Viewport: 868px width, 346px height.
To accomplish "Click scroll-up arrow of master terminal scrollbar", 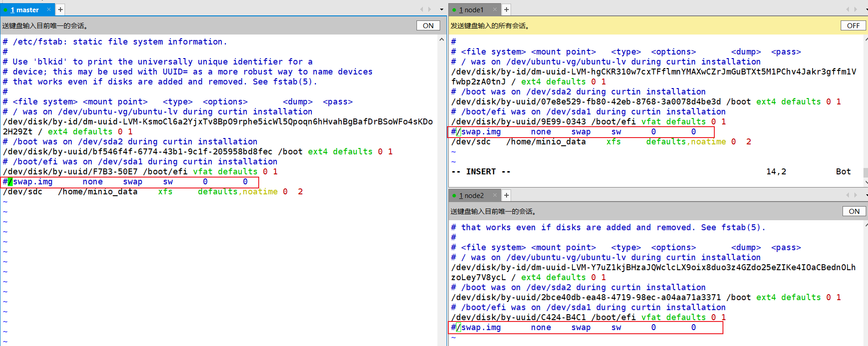I will click(x=442, y=40).
